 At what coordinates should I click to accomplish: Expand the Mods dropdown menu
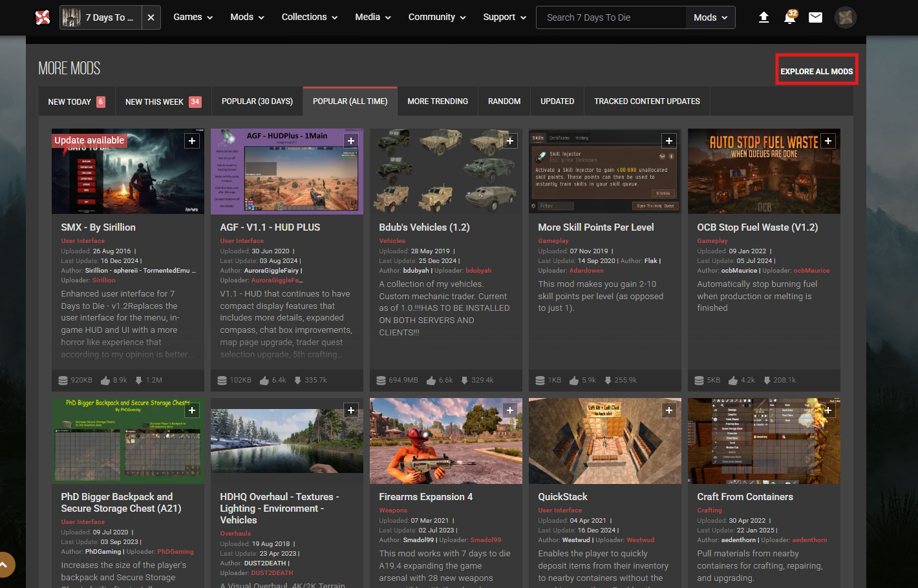[x=248, y=17]
